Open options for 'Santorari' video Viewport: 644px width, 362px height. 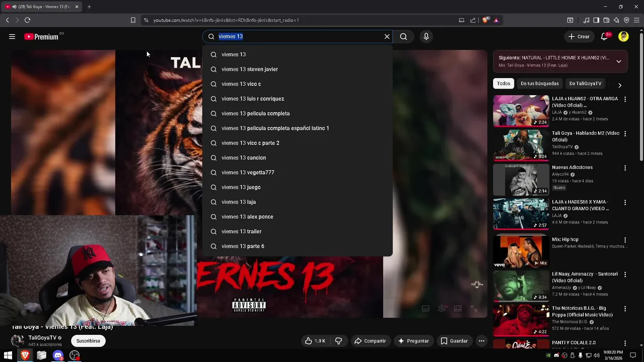(x=625, y=275)
